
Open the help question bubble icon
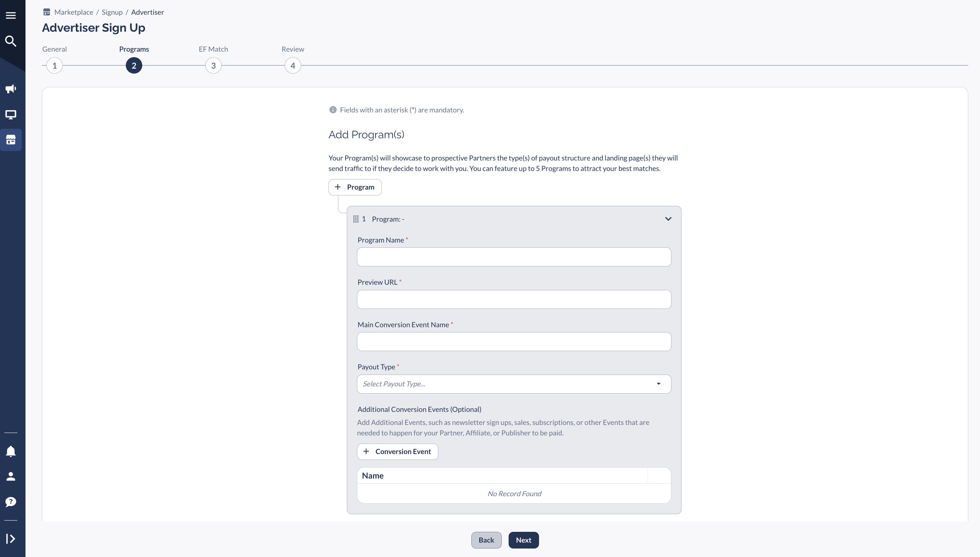11,502
